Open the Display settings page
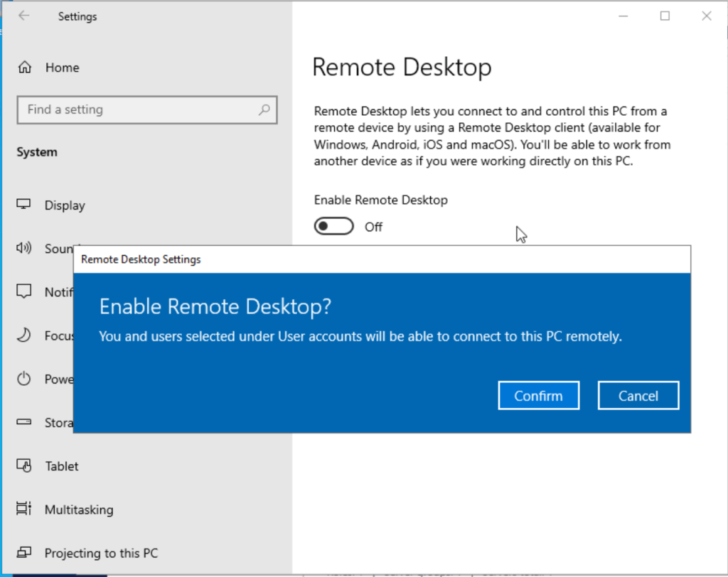Viewport: 728px width, 577px height. point(64,205)
